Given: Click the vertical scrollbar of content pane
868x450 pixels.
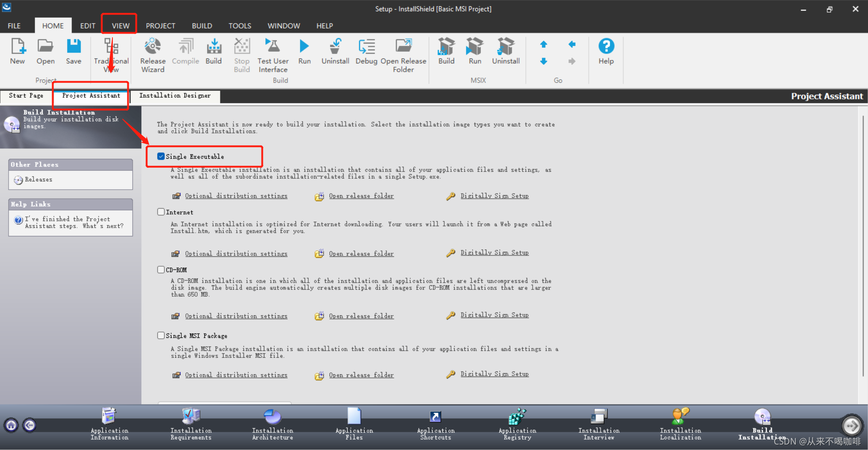Looking at the screenshot, I should [863, 245].
